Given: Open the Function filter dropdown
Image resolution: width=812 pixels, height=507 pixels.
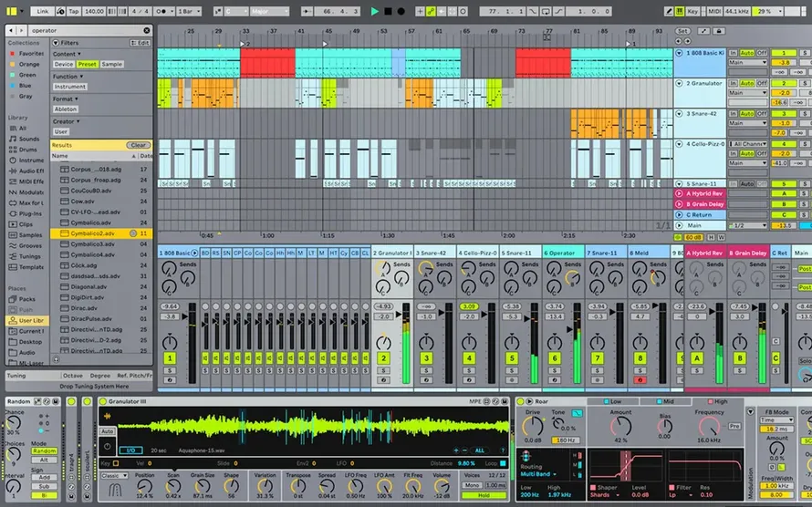Looking at the screenshot, I should tap(68, 76).
